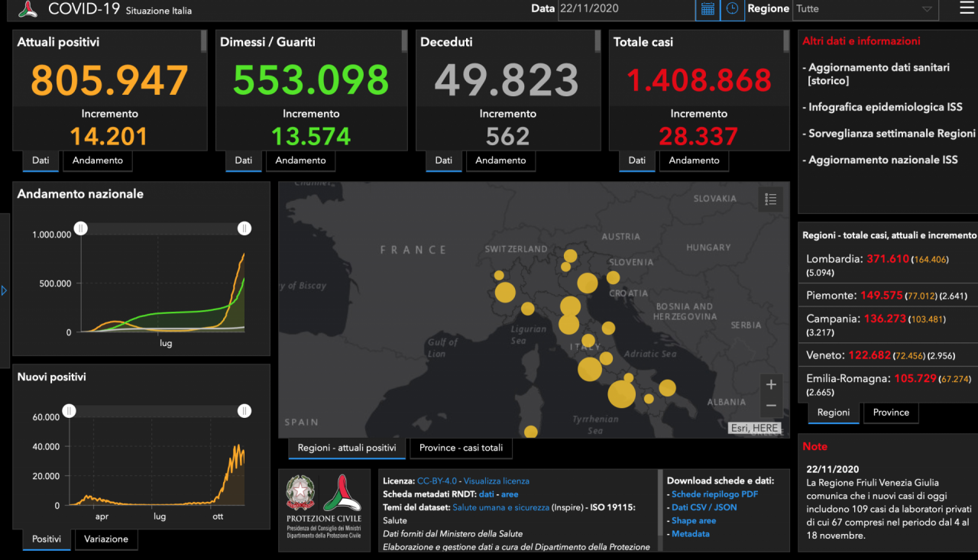Switch regions list to Province

coord(891,413)
